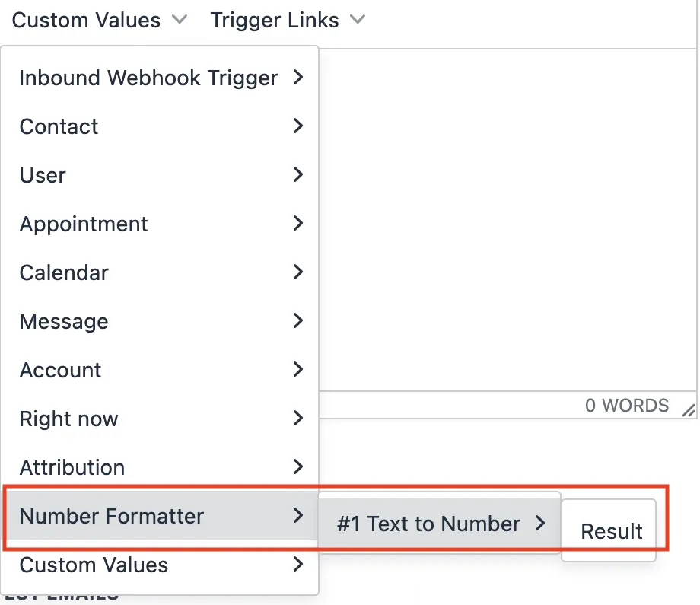Open the Trigger Links dropdown
The height and width of the screenshot is (605, 700).
pyautogui.click(x=287, y=21)
